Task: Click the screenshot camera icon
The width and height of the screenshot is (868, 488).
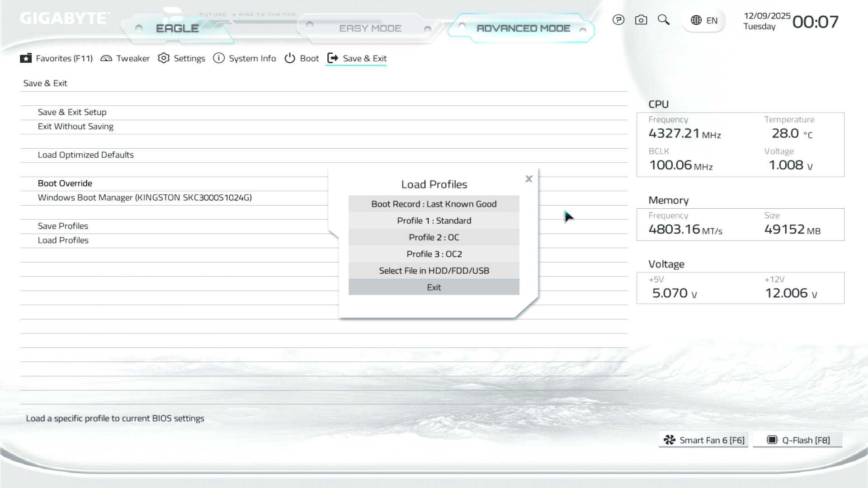Action: coord(641,20)
